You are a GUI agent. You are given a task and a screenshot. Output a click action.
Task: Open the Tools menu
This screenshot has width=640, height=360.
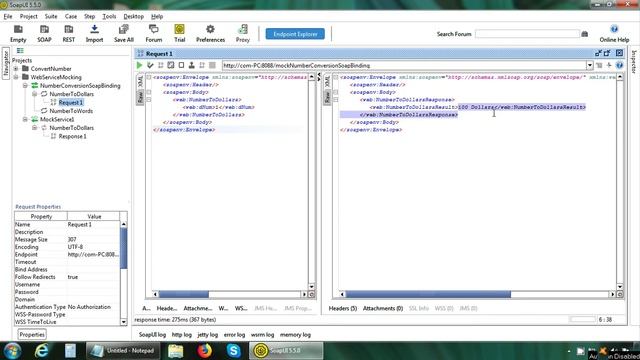point(109,16)
